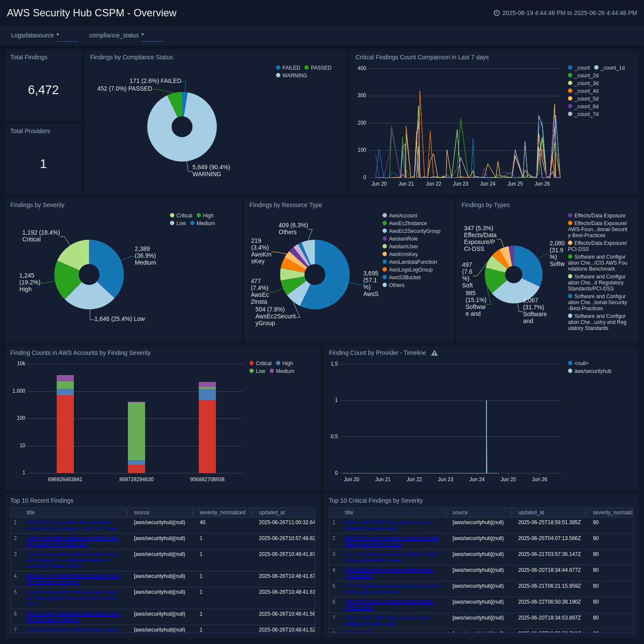The height and width of the screenshot is (644, 644).
Task: Toggle aws/securityhub legend in Provider Timeline
Action: pos(589,371)
